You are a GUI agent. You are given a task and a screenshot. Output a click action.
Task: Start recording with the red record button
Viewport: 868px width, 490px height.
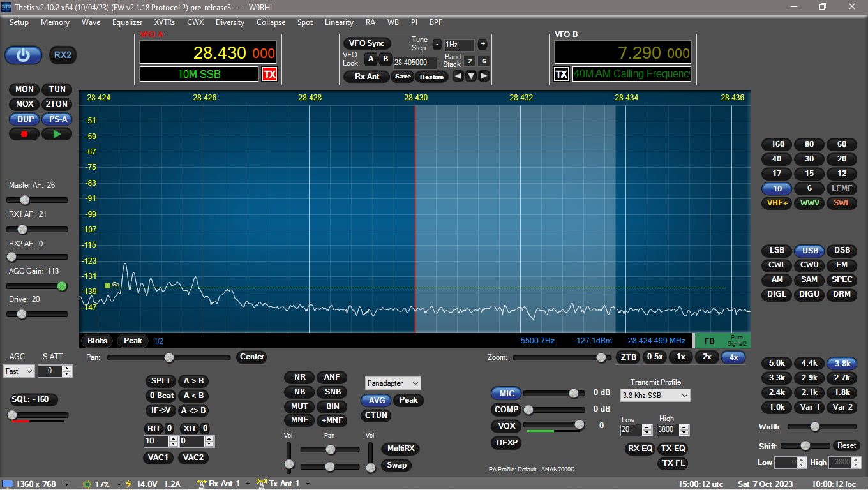(24, 134)
